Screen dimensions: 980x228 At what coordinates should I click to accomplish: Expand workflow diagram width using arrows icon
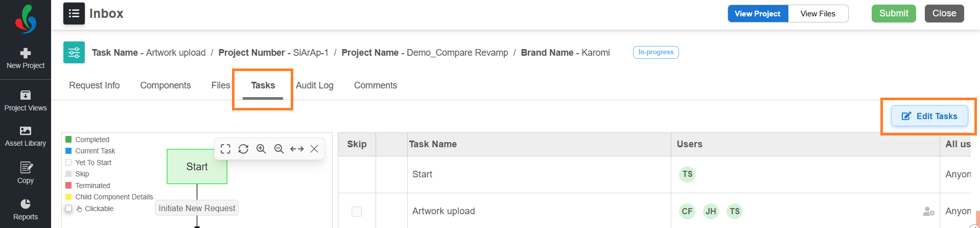click(x=297, y=149)
